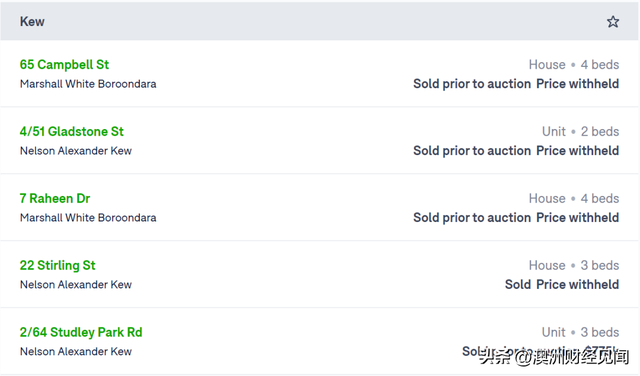Open the 65 Campbell St listing
Screen dimensions: 640x376
pyautogui.click(x=64, y=65)
